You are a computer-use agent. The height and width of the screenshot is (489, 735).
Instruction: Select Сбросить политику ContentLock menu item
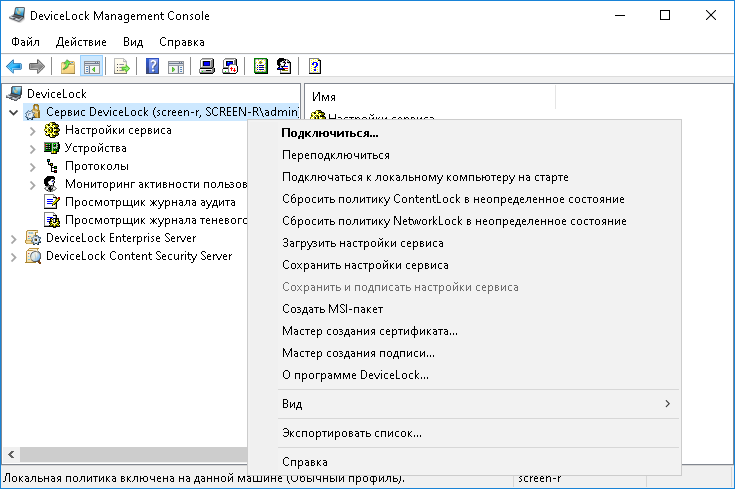pos(464,199)
